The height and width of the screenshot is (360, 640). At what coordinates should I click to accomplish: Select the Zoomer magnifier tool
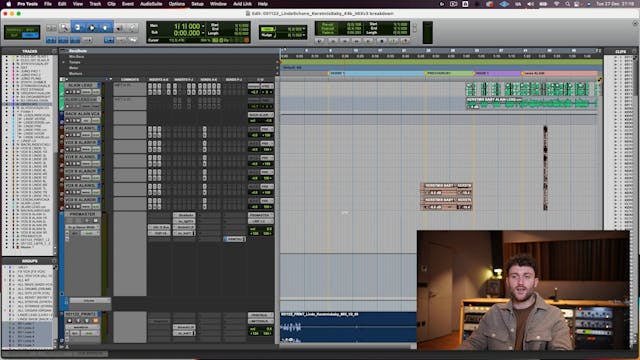[64, 28]
